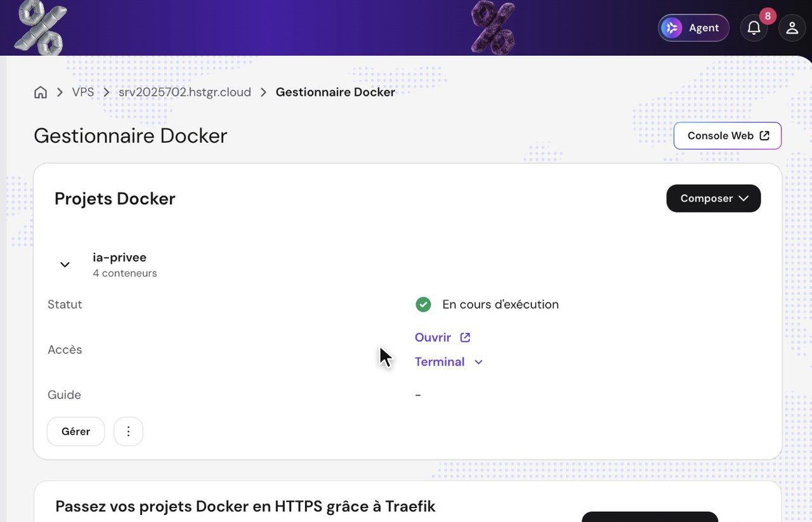Click the green running status check icon
The image size is (812, 522).
(x=423, y=304)
